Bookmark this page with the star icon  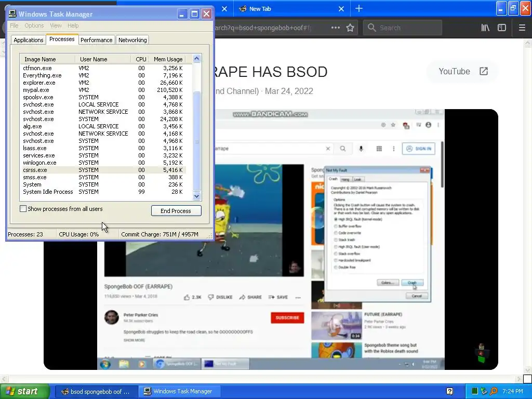tap(350, 28)
